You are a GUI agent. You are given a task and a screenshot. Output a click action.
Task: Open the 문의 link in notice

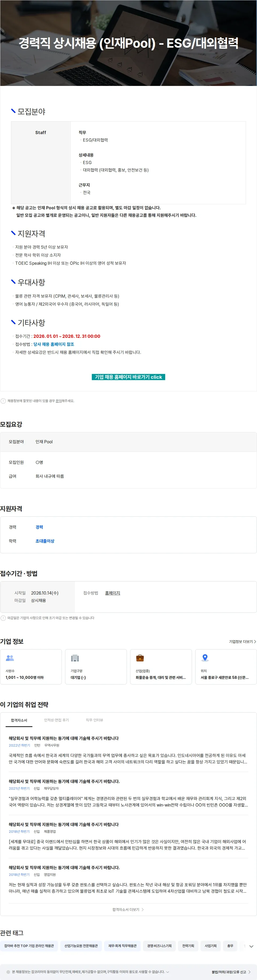(59, 401)
